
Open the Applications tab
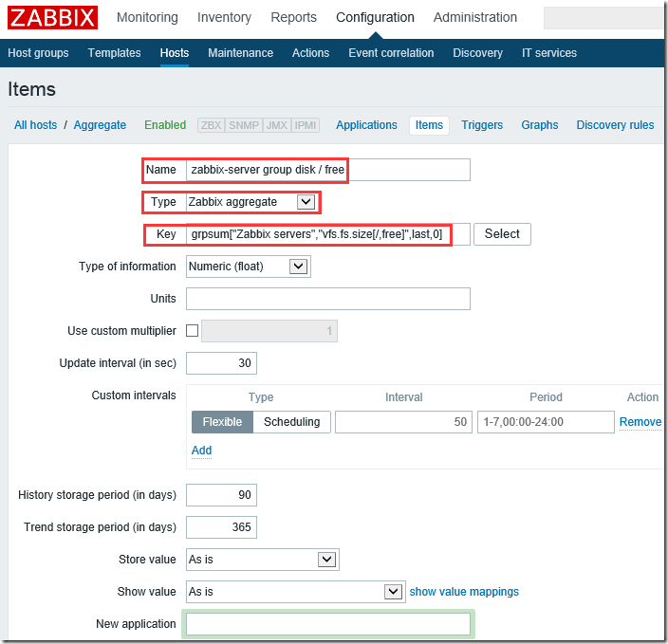pos(366,125)
